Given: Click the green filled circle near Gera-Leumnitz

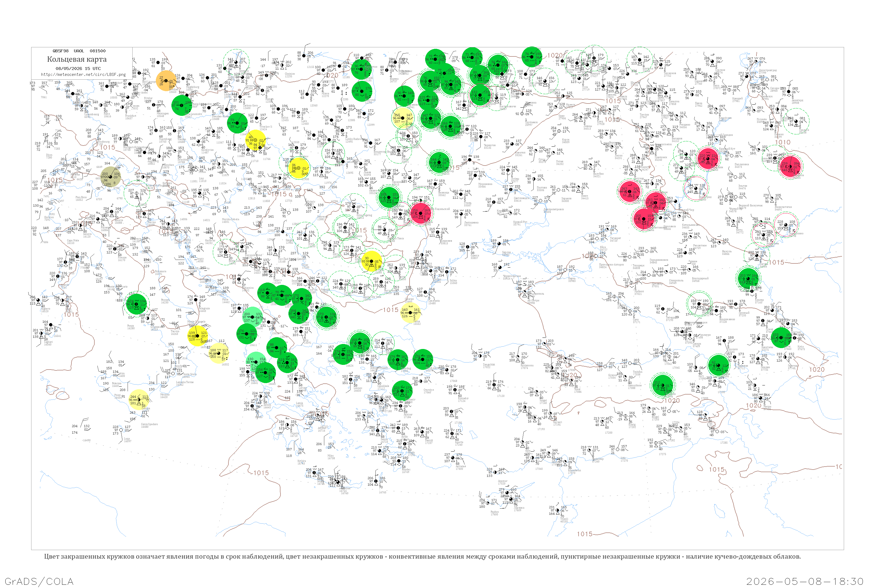Looking at the screenshot, I should tap(181, 105).
